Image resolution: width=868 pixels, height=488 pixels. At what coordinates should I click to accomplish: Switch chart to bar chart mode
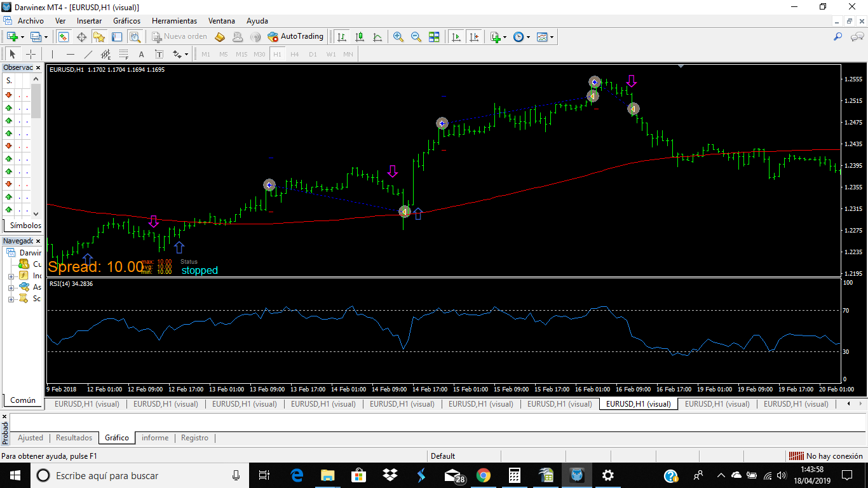tap(342, 37)
